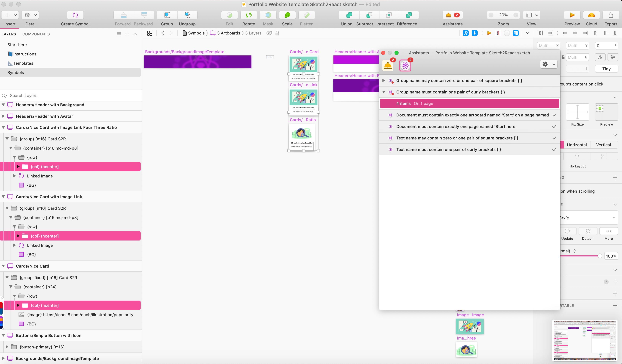
Task: Toggle artboard visibility with the eye icon
Action: pyautogui.click(x=269, y=33)
